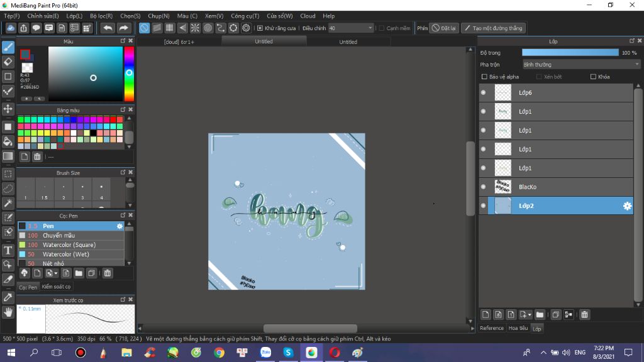The width and height of the screenshot is (644, 362).
Task: Delete palette color with trash icon
Action: point(37,156)
